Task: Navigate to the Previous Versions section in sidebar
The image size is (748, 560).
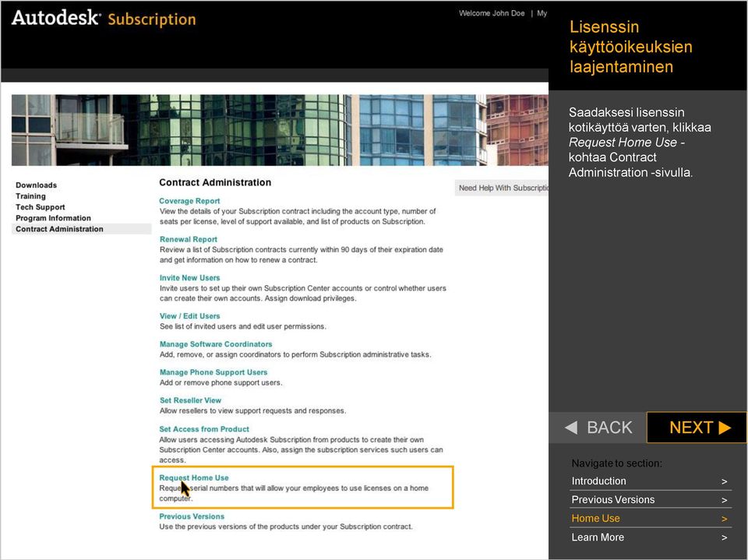Action: (651, 499)
